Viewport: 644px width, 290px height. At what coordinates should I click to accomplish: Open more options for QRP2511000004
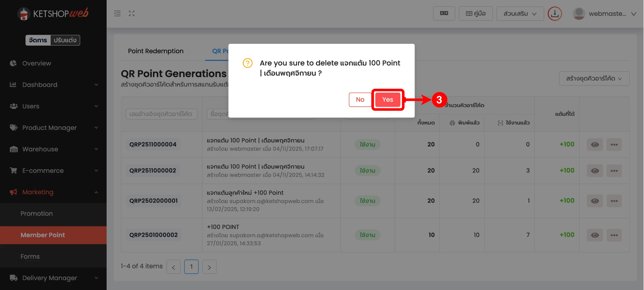tap(614, 145)
